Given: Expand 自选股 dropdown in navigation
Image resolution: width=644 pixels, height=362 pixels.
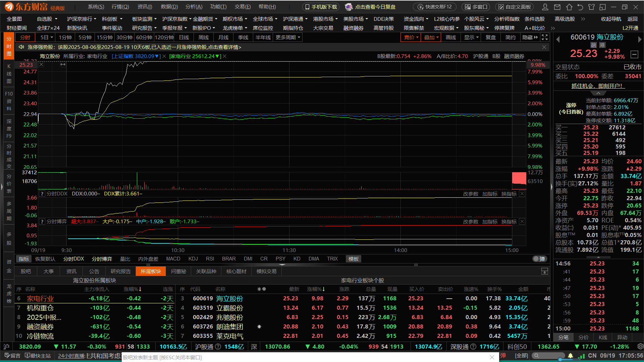Looking at the screenshot, I should pos(47,19).
